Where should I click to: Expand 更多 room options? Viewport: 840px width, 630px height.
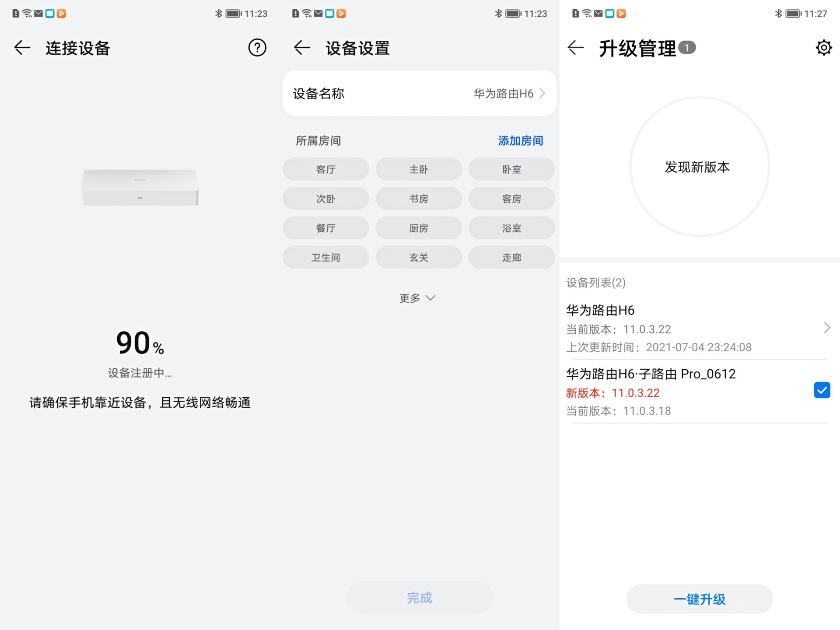click(x=417, y=298)
